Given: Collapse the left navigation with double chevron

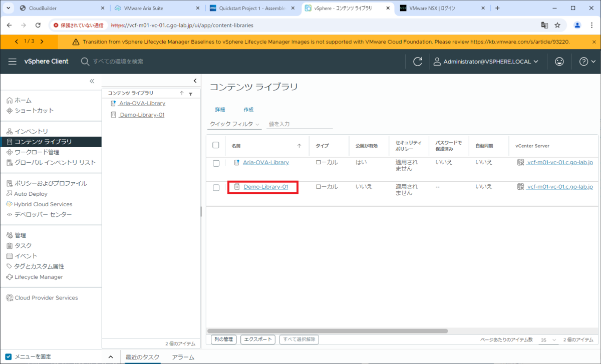Looking at the screenshot, I should click(x=92, y=81).
